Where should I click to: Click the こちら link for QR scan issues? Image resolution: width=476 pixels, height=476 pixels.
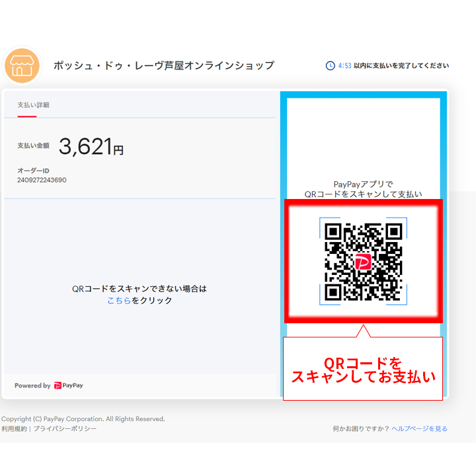pos(119,300)
